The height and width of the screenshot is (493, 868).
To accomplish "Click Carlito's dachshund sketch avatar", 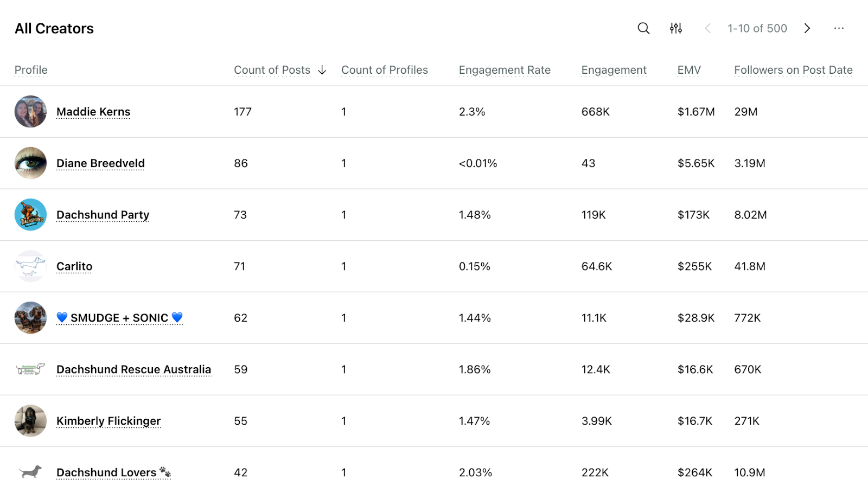I will 30,266.
